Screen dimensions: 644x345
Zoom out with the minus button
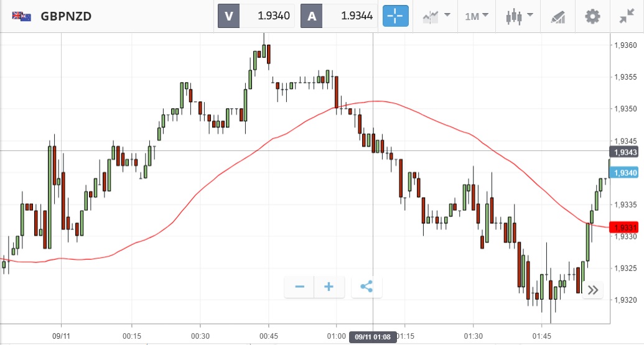click(x=299, y=287)
